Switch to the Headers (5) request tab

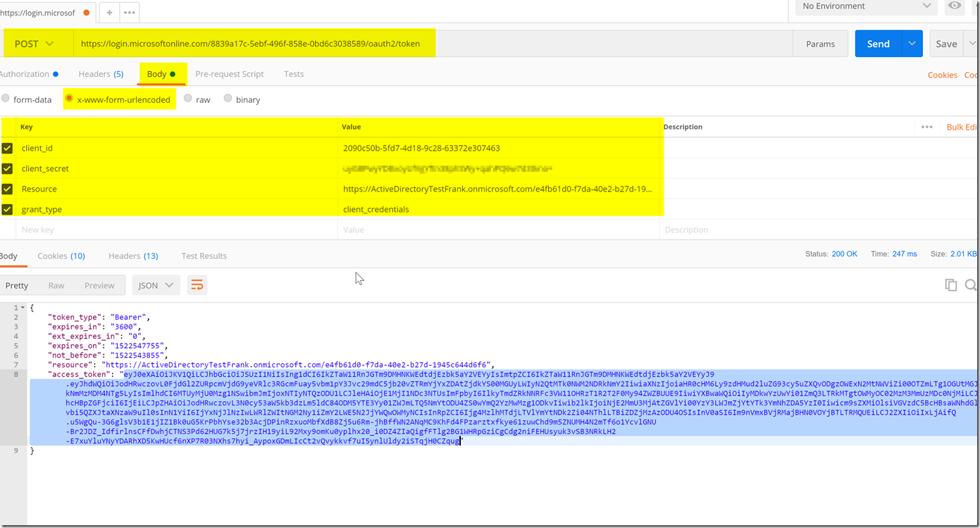click(101, 74)
